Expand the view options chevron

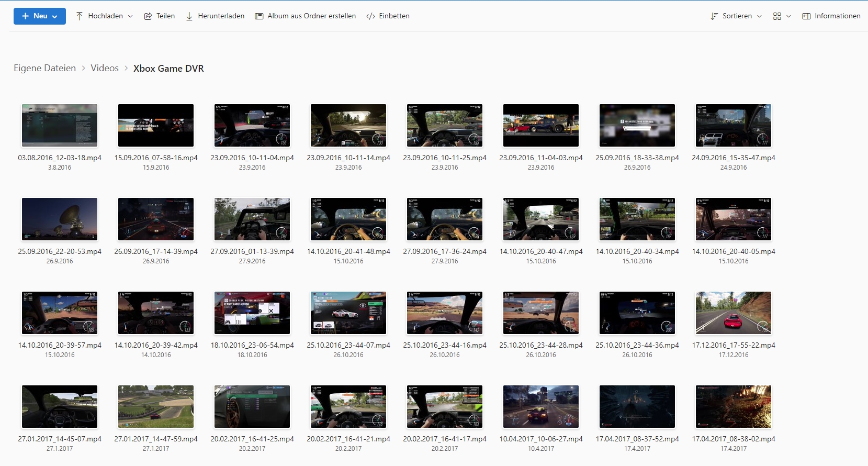pos(788,16)
